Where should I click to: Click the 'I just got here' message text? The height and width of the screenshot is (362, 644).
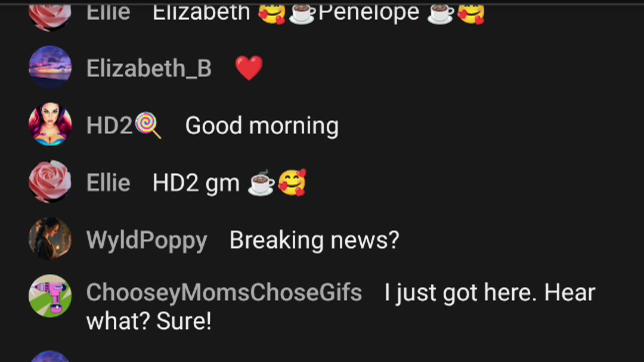tap(341, 307)
